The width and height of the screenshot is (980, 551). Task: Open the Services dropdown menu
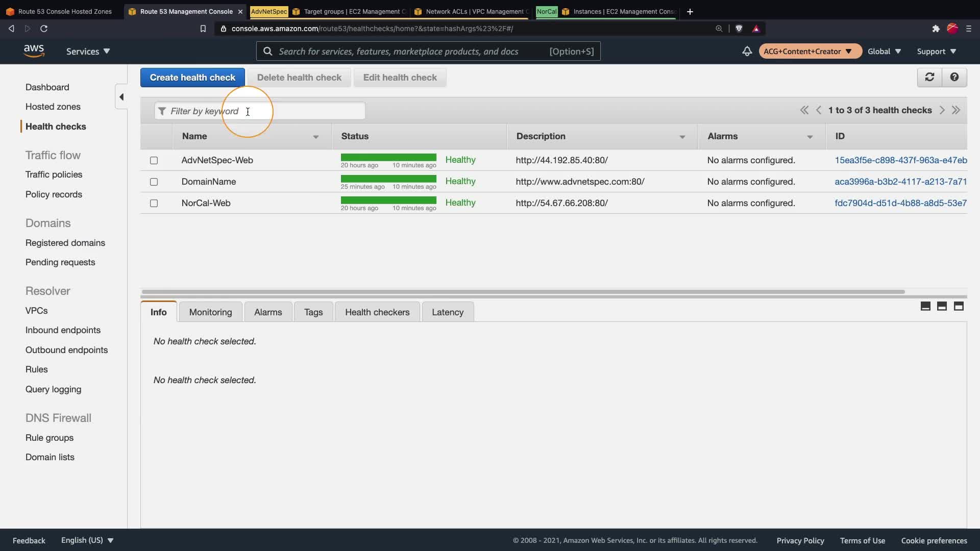click(x=88, y=51)
